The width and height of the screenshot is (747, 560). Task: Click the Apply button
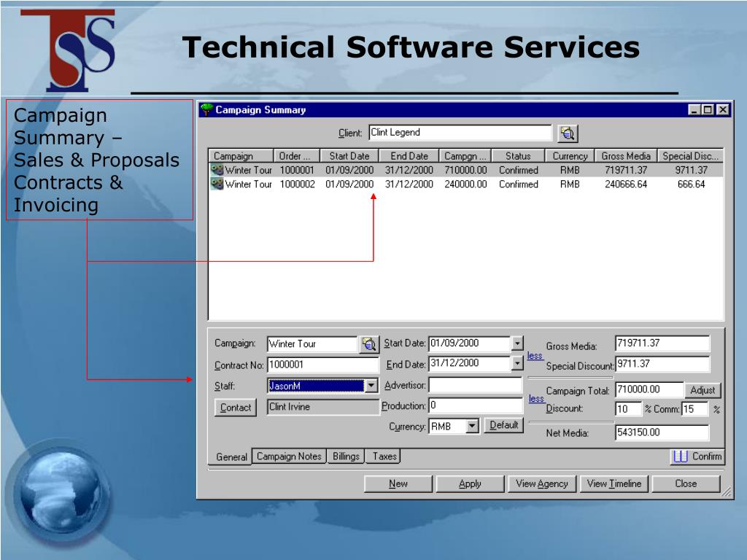click(x=470, y=483)
